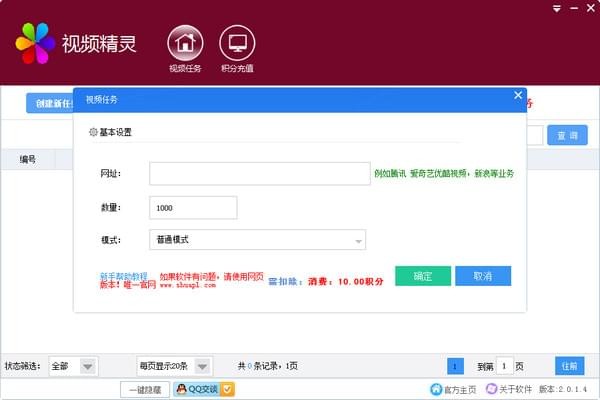Image resolution: width=600 pixels, height=400 pixels.
Task: Click the 查询 button
Action: click(567, 135)
